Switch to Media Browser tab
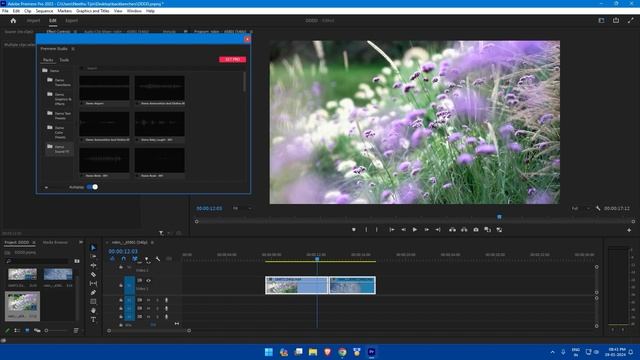Image resolution: width=640 pixels, height=360 pixels. (x=56, y=242)
